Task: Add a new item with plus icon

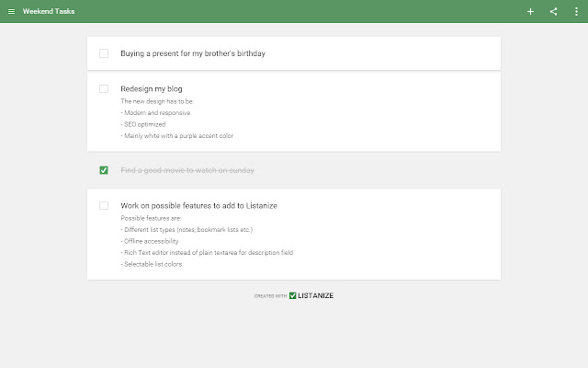Action: tap(530, 12)
